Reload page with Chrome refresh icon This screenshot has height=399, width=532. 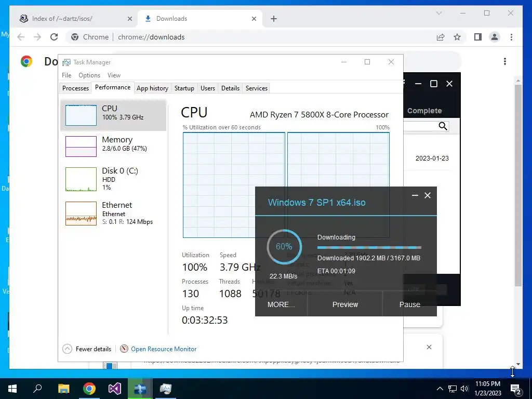[x=54, y=37]
